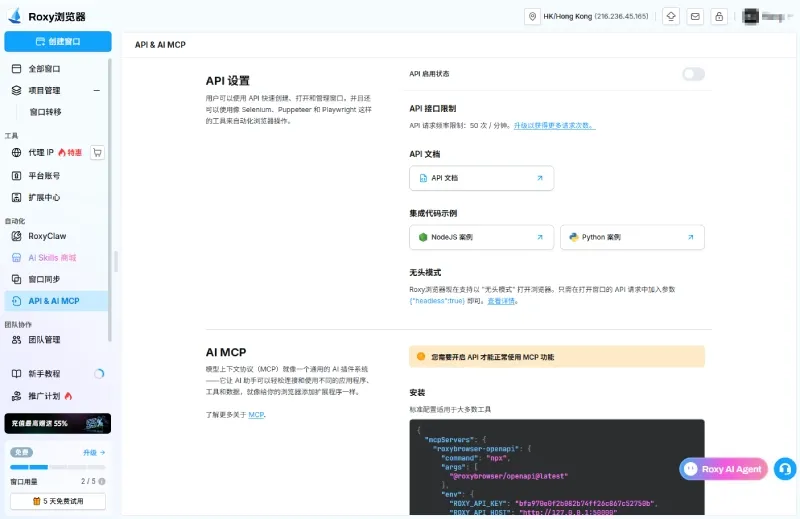Open the extension center
The image size is (800, 519).
pyautogui.click(x=56, y=197)
